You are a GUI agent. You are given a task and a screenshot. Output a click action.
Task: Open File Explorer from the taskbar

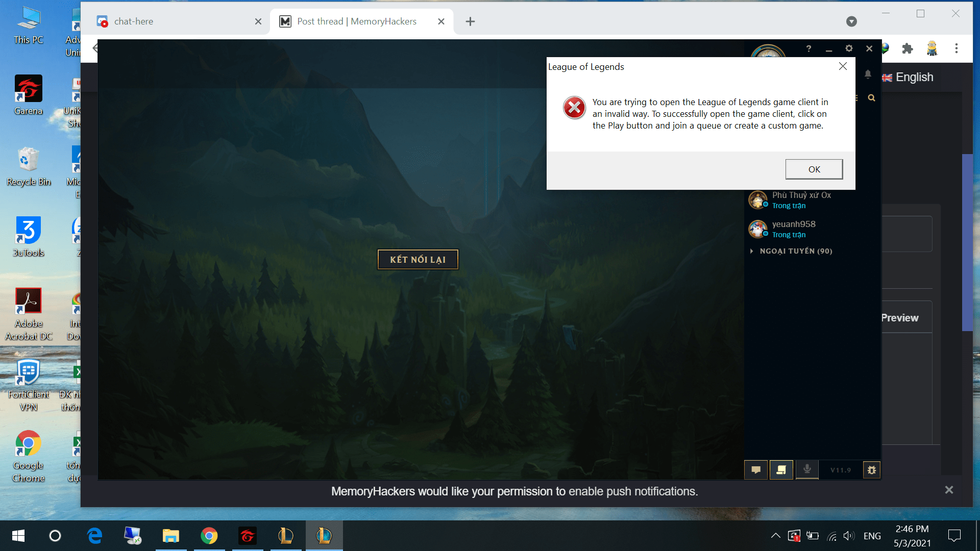tap(171, 536)
